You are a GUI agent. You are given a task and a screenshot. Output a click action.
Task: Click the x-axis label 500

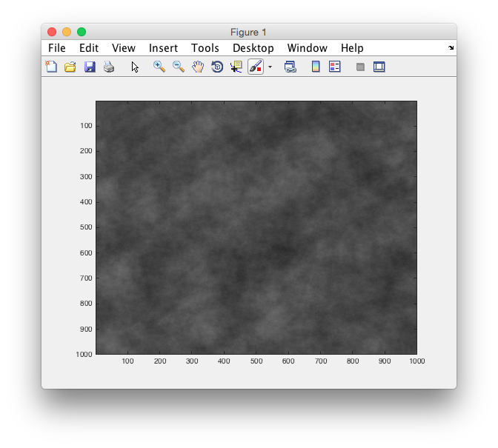pos(256,361)
